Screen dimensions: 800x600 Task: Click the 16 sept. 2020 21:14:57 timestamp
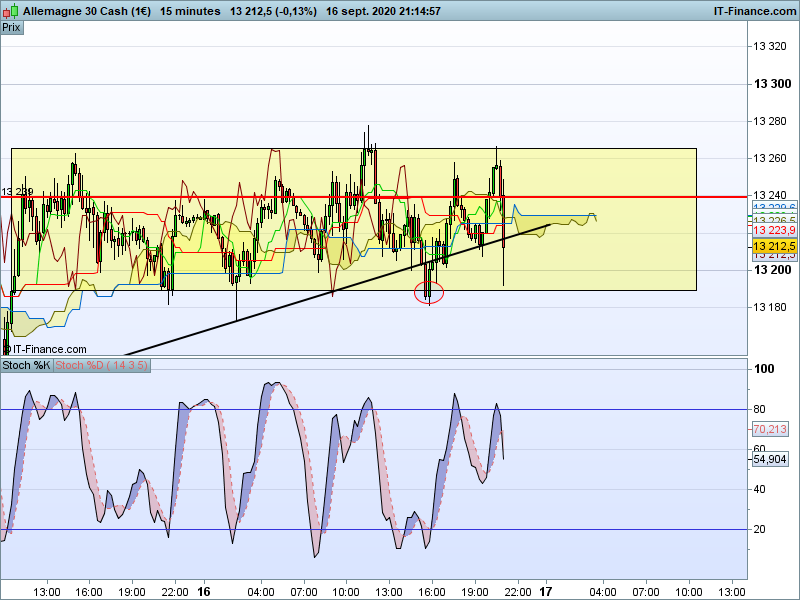[383, 11]
